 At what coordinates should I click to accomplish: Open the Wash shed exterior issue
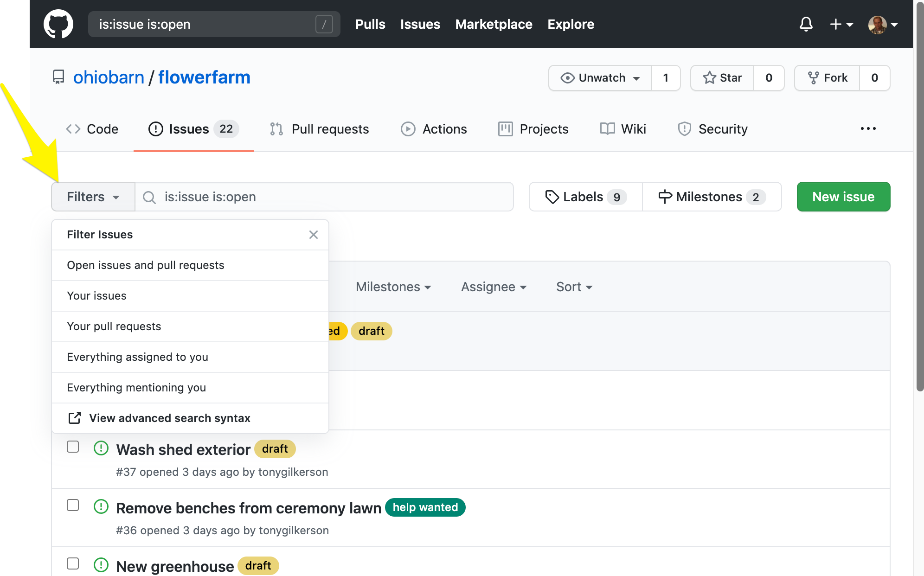[x=183, y=449]
